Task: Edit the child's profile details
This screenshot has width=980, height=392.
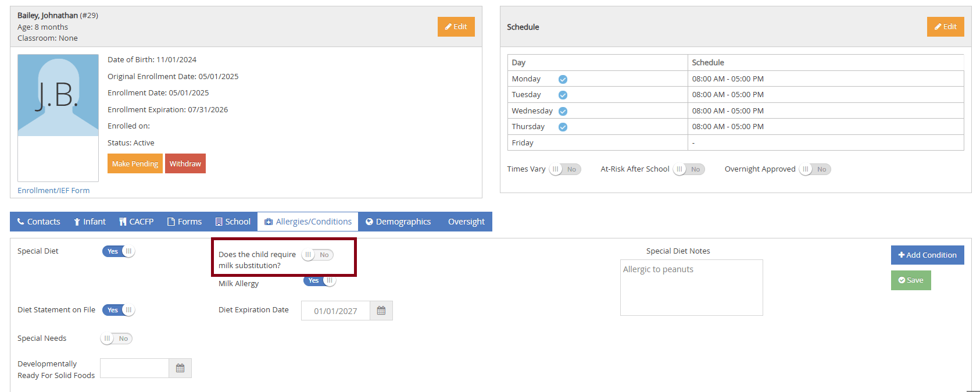Action: 456,27
